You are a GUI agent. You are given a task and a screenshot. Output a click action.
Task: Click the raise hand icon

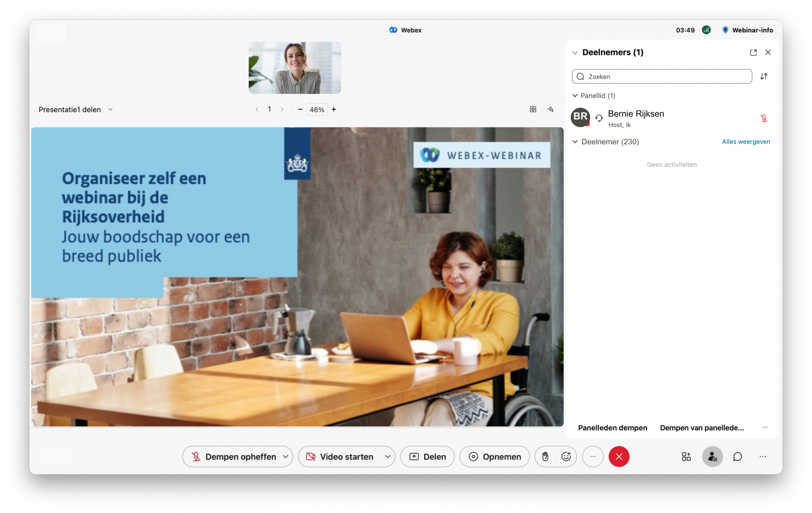[545, 457]
